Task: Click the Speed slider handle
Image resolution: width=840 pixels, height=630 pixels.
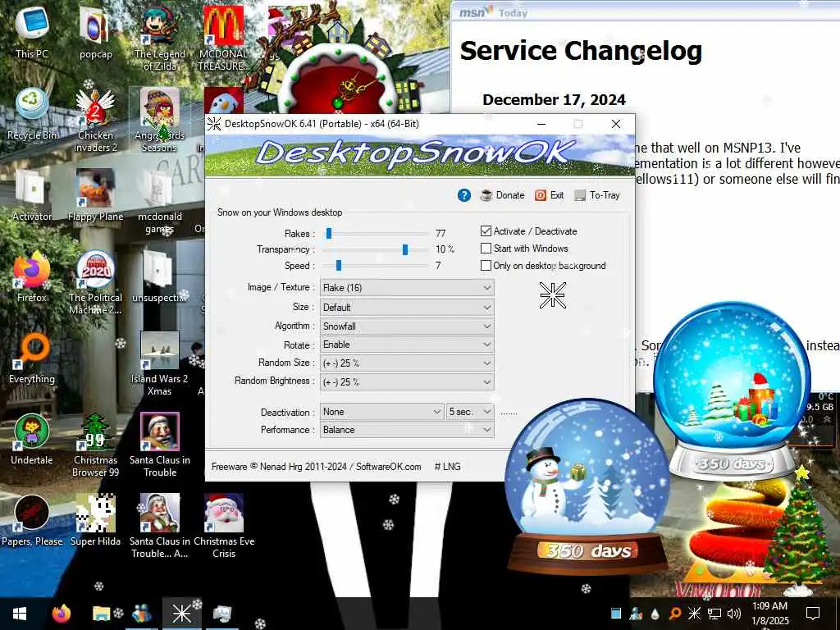Action: pyautogui.click(x=339, y=265)
